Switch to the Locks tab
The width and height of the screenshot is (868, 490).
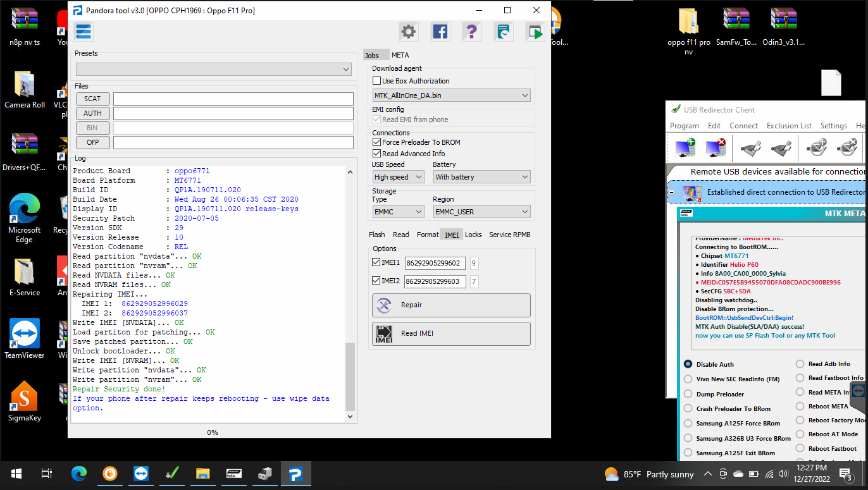(x=473, y=235)
